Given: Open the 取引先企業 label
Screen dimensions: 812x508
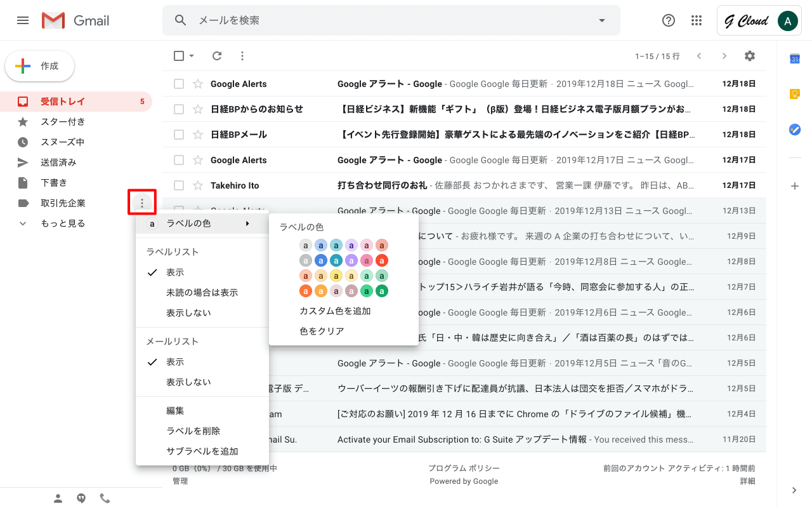Looking at the screenshot, I should click(63, 203).
